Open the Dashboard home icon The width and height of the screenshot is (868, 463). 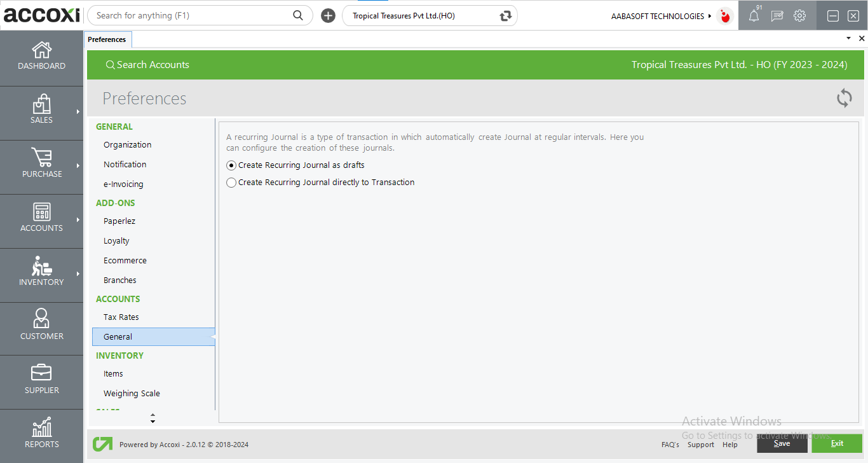pyautogui.click(x=41, y=50)
